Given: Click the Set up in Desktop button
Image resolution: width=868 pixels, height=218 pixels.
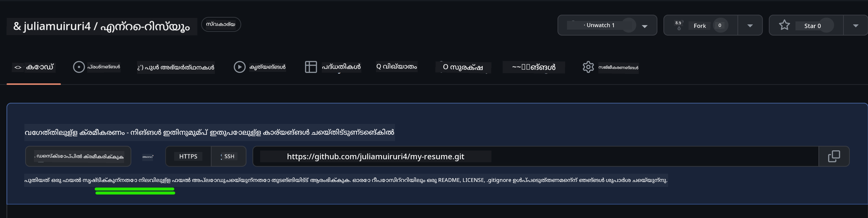Looking at the screenshot, I should [78, 157].
